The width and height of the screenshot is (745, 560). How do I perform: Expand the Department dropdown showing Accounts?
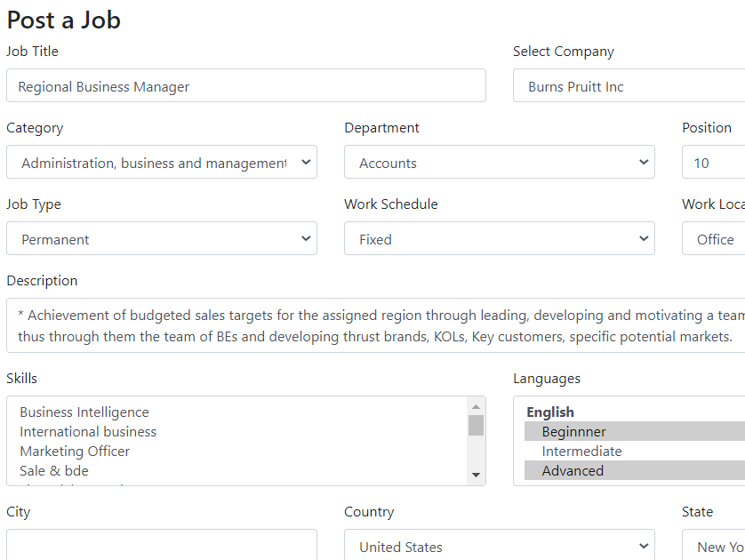(500, 162)
